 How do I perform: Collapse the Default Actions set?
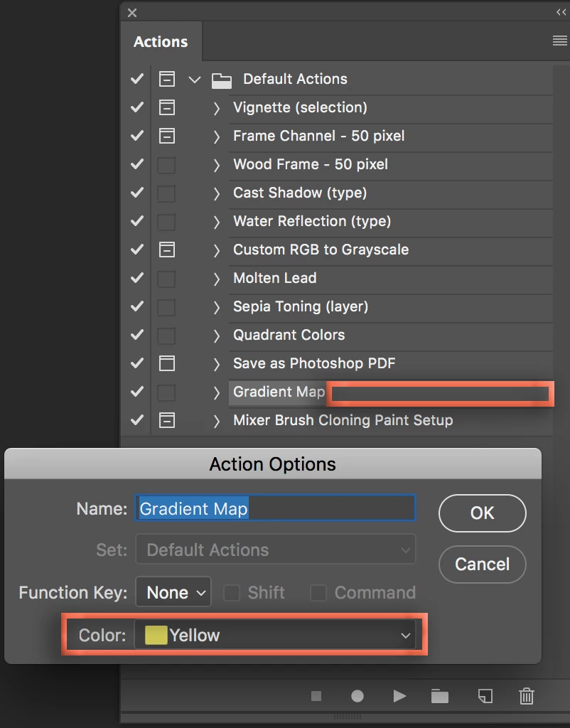coord(195,80)
